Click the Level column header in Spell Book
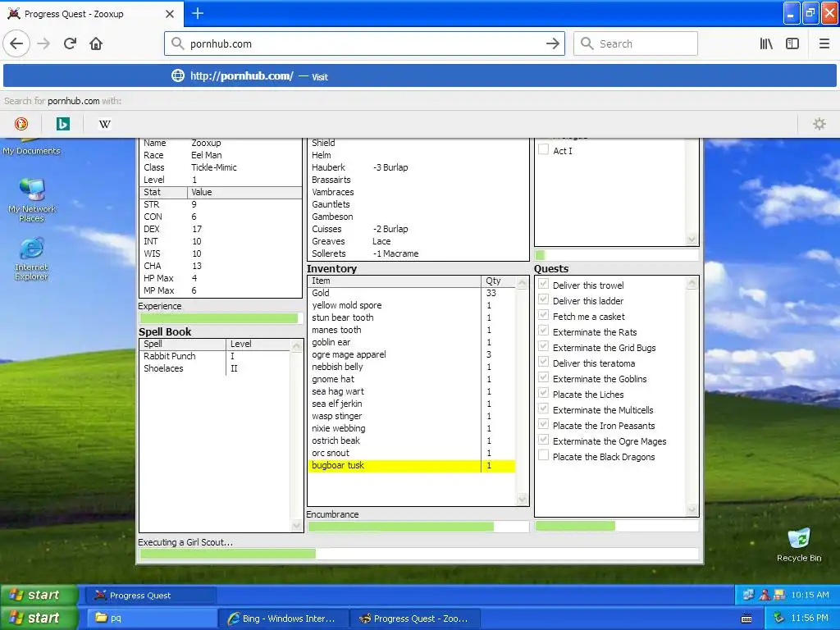 [x=258, y=344]
